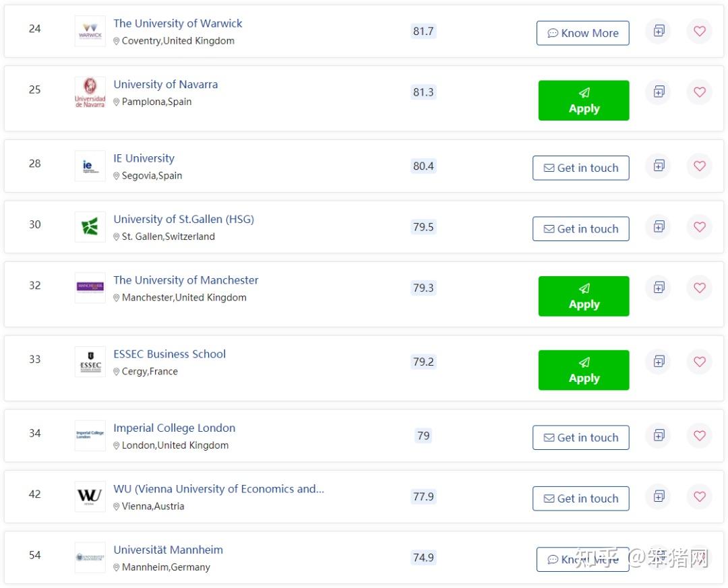The width and height of the screenshot is (728, 588).
Task: Click the University of Warwick logo
Action: point(90,31)
